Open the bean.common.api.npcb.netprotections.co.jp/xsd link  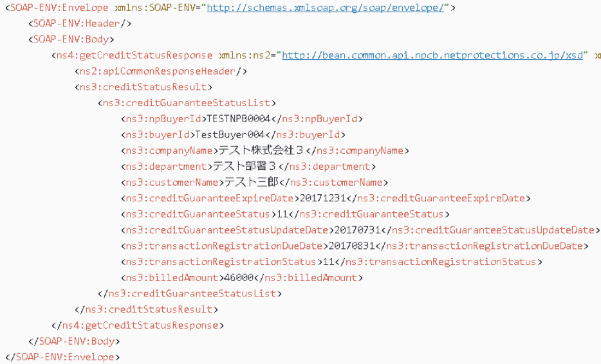[x=432, y=55]
